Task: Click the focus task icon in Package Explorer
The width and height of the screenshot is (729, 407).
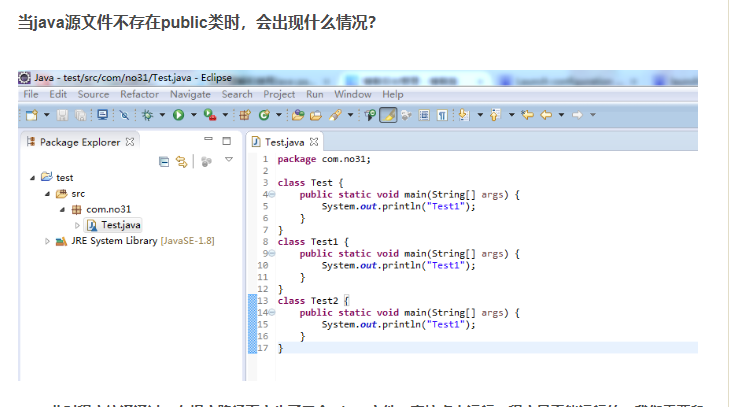Action: tap(206, 161)
